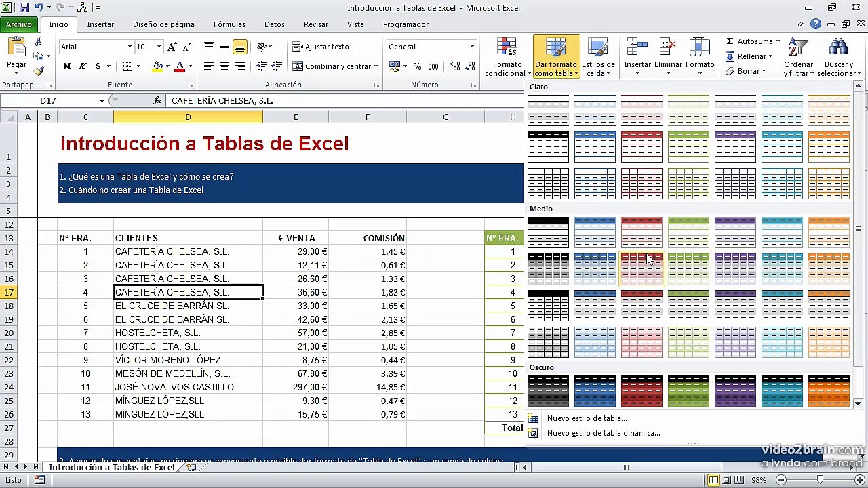The height and width of the screenshot is (488, 868).
Task: Increase the cell indent
Action: (x=277, y=66)
